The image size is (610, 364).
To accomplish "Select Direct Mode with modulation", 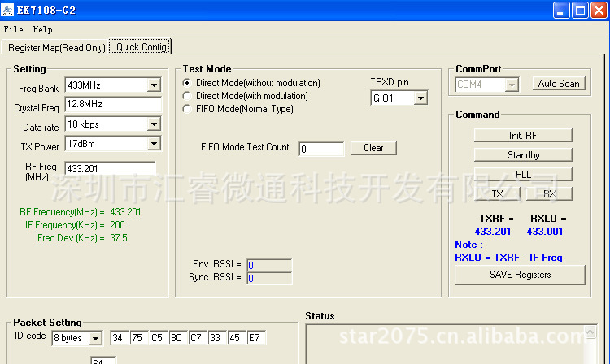I will coord(188,96).
